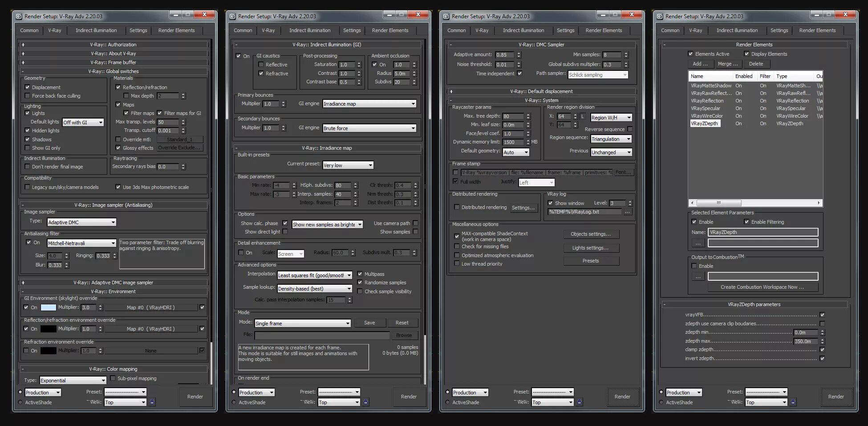Expand the V-Ray:: Authorization rollout
The image size is (868, 426).
(113, 45)
